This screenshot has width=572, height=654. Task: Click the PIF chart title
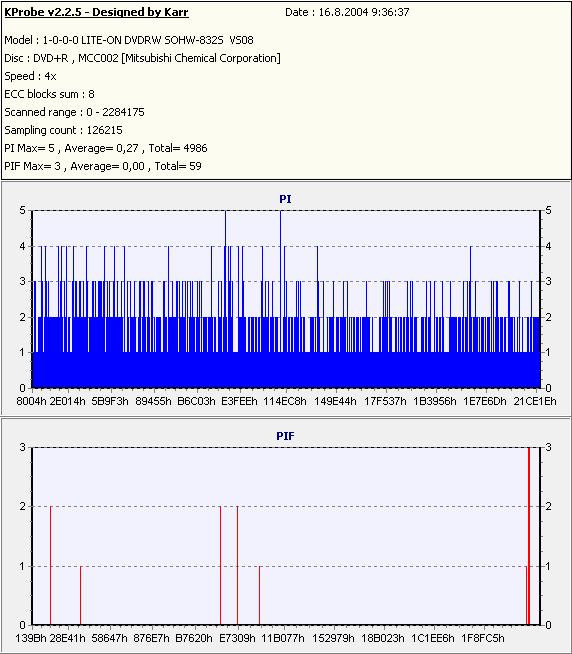point(285,436)
